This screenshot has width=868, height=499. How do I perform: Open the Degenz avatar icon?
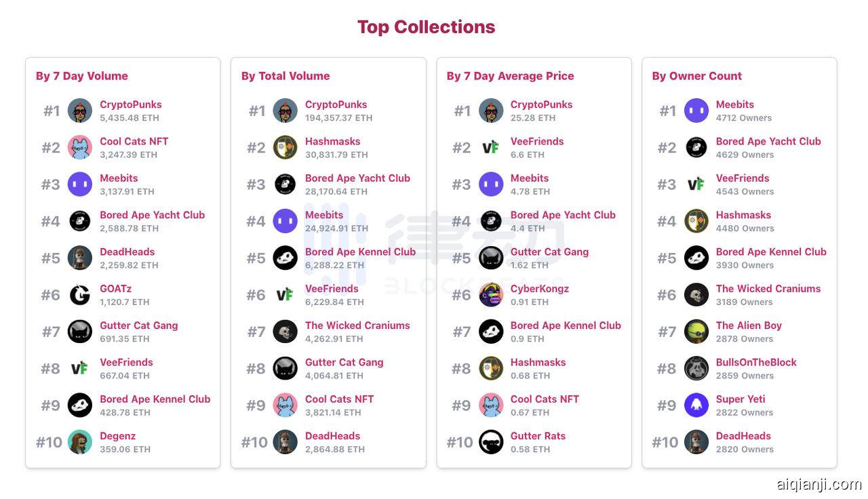coord(80,442)
